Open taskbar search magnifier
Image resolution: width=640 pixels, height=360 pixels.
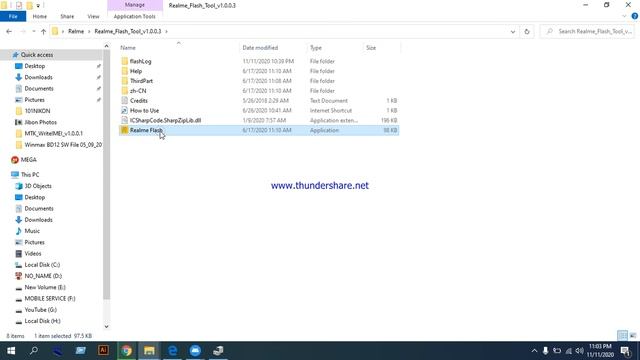(34, 351)
